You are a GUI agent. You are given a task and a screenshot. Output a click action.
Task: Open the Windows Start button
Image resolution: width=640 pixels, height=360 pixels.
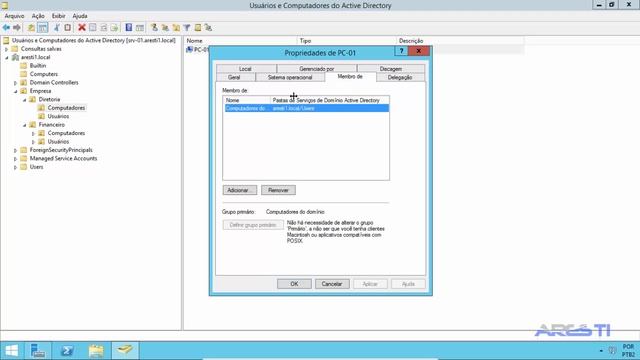click(x=12, y=351)
